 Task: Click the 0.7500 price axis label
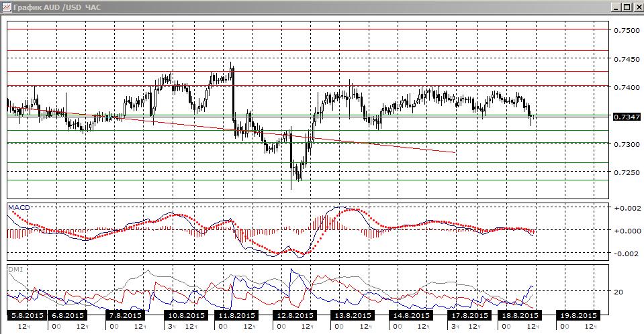627,30
